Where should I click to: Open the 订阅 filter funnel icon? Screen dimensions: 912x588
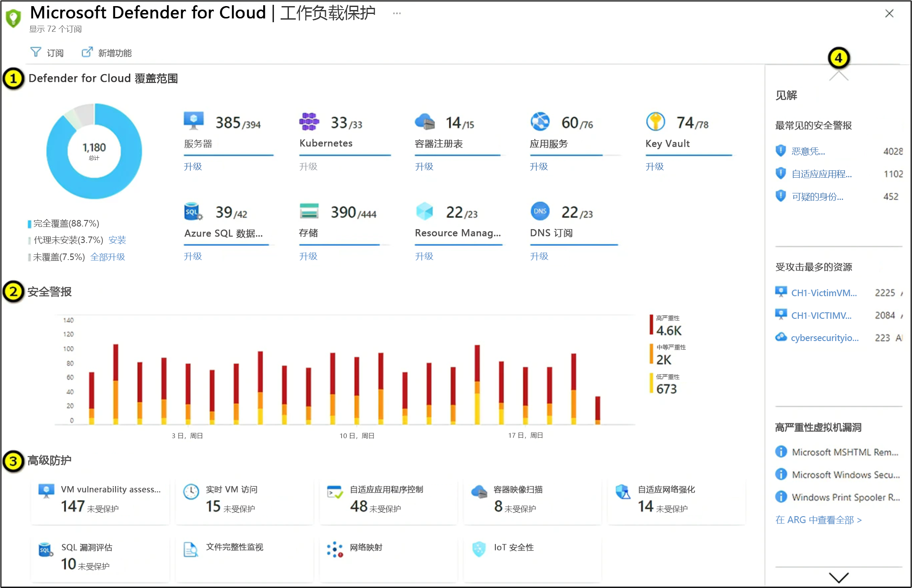click(x=36, y=52)
